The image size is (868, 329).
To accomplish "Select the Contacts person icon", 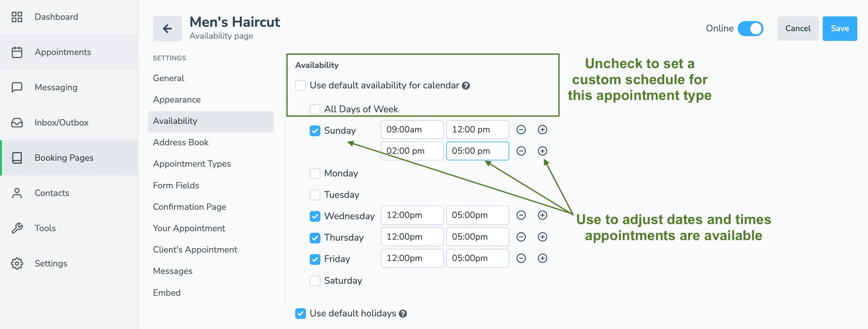I will (x=17, y=192).
